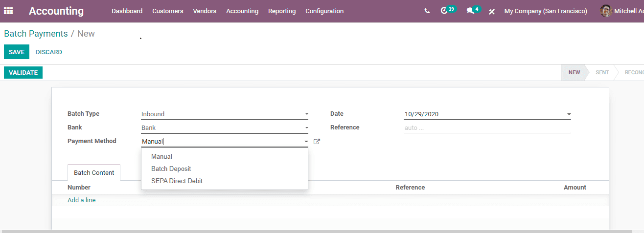
Task: Click the VALIDATE button
Action: [x=23, y=72]
